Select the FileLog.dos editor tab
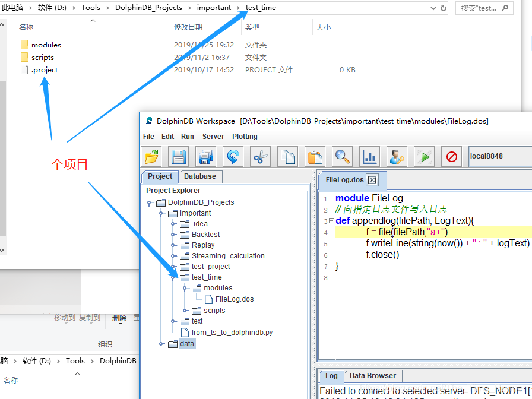 tap(344, 180)
